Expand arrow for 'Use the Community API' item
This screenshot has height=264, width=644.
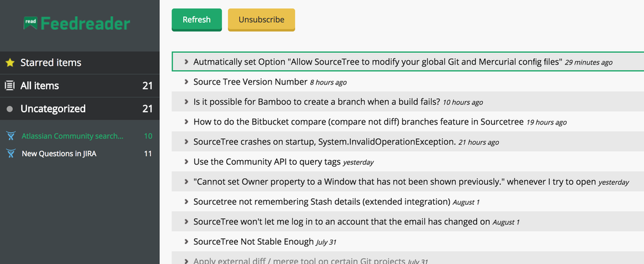(x=186, y=161)
